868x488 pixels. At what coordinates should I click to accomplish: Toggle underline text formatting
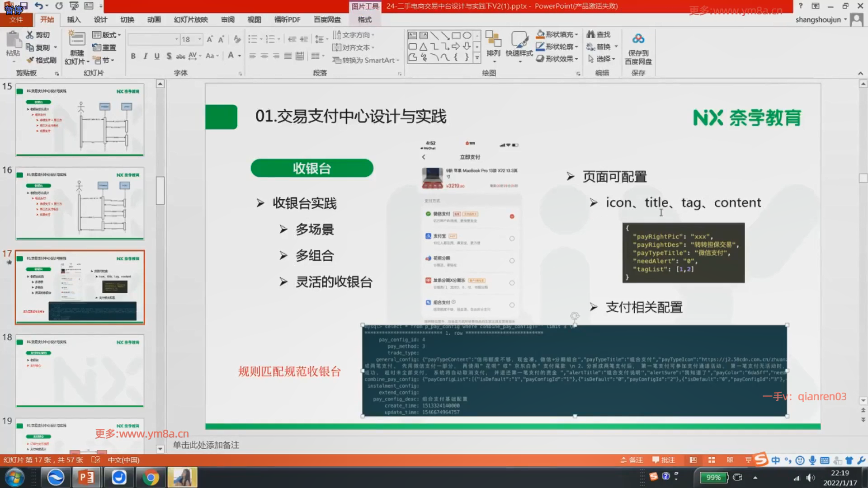point(157,56)
